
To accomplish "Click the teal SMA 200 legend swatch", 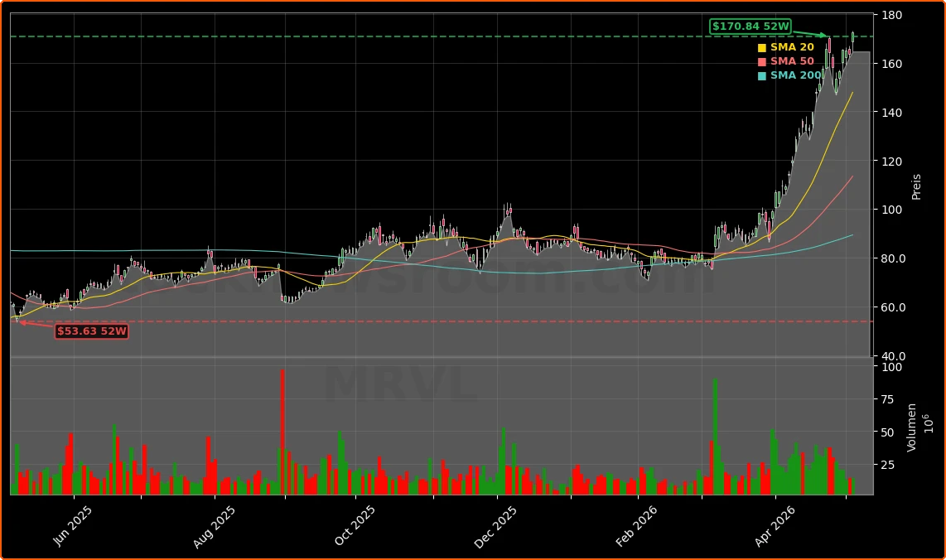I will click(x=762, y=76).
